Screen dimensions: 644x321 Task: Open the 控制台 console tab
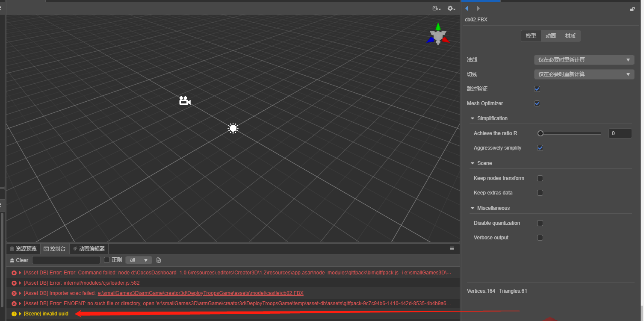pyautogui.click(x=55, y=248)
